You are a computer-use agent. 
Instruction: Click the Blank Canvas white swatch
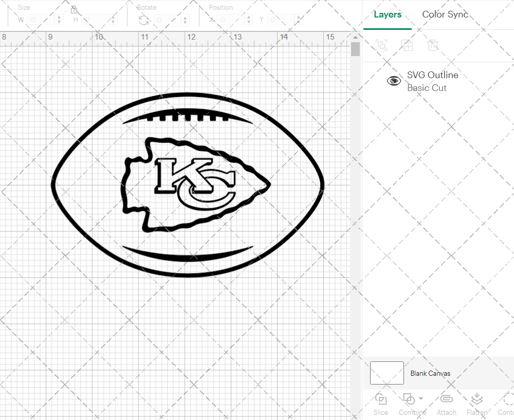click(x=387, y=373)
